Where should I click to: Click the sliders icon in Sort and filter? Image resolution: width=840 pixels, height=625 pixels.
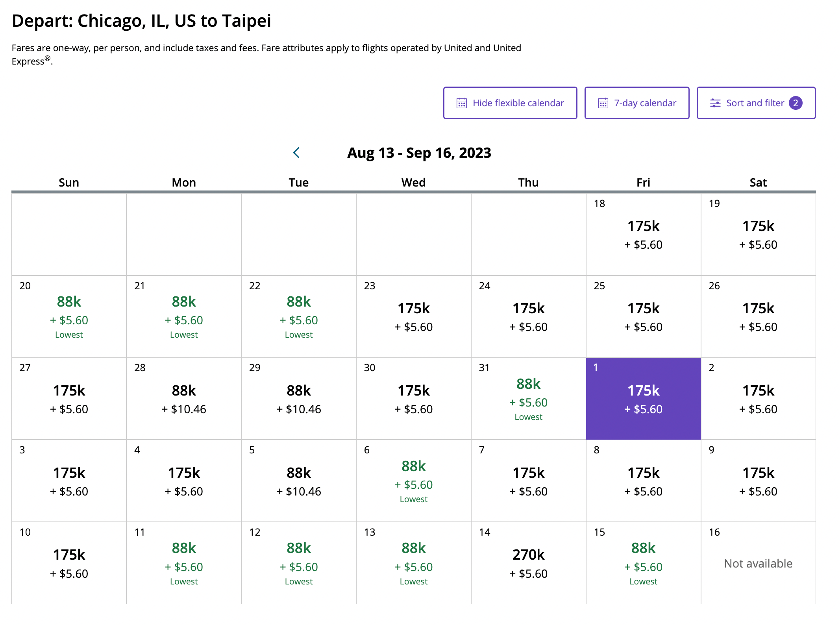tap(715, 103)
